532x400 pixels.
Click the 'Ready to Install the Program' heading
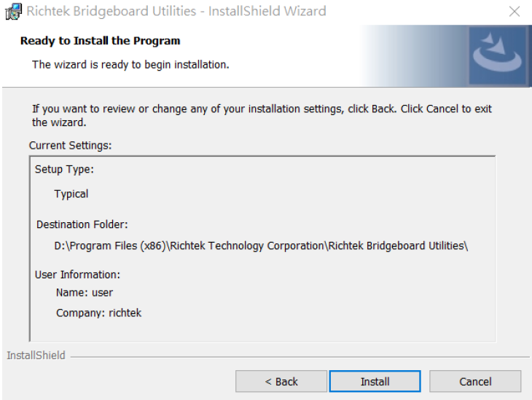coord(100,41)
